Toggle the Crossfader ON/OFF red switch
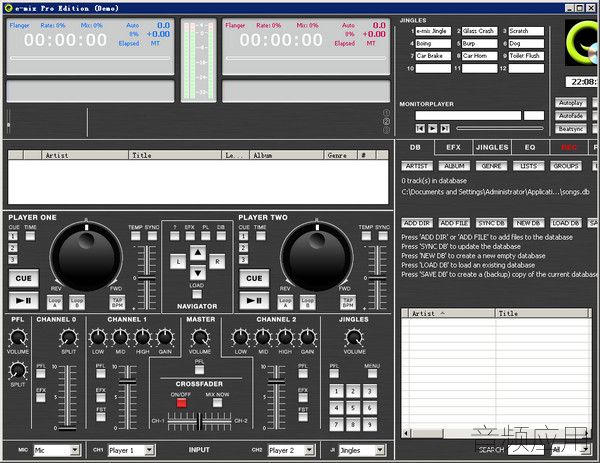The width and height of the screenshot is (600, 463). tap(181, 403)
